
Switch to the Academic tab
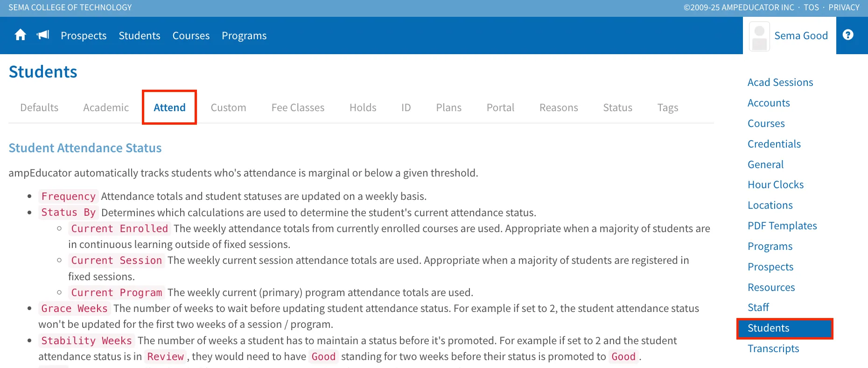click(106, 107)
